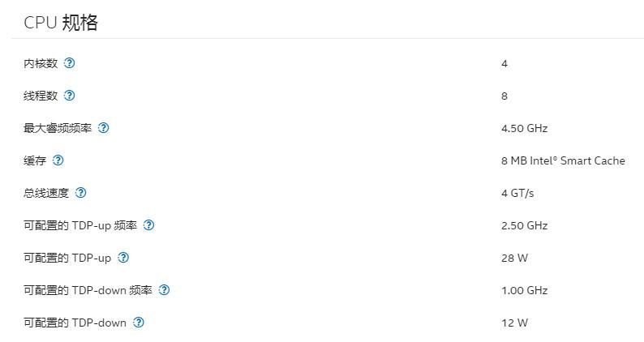Click the 内核数 label text

[x=41, y=63]
